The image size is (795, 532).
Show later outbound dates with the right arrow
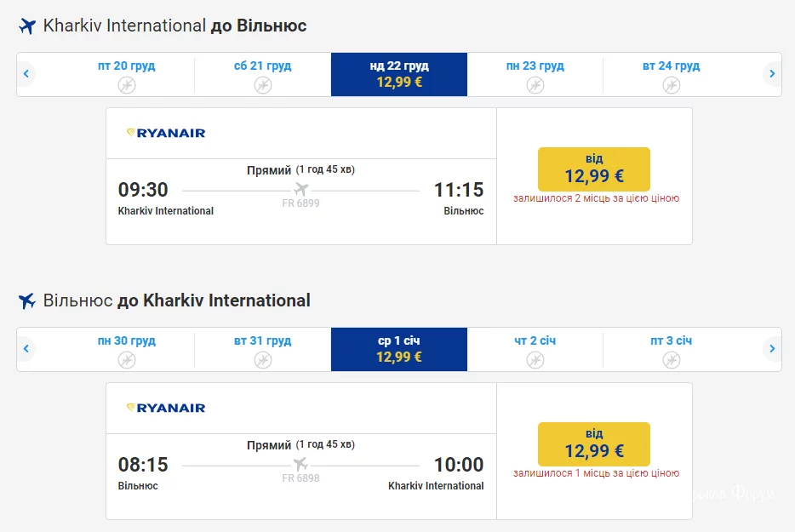(772, 74)
